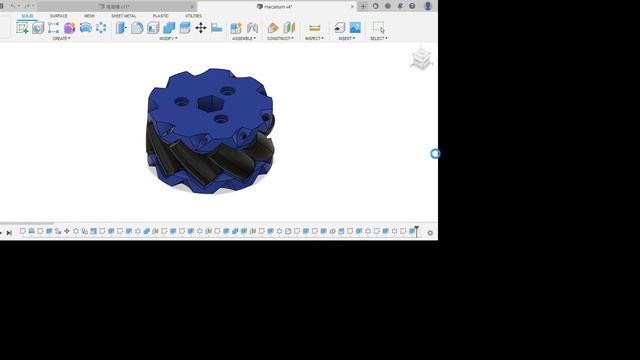Click the Insert Derive icon
The height and width of the screenshot is (360, 640).
(339, 28)
